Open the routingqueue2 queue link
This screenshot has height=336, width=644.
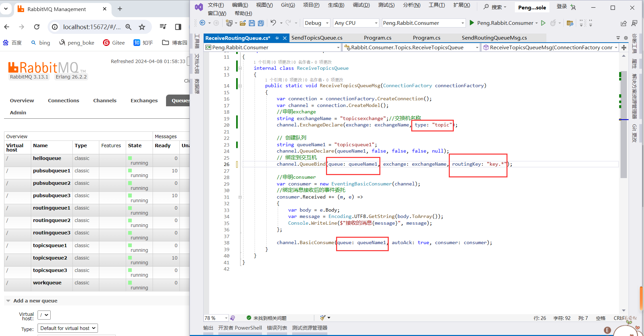[52, 220]
